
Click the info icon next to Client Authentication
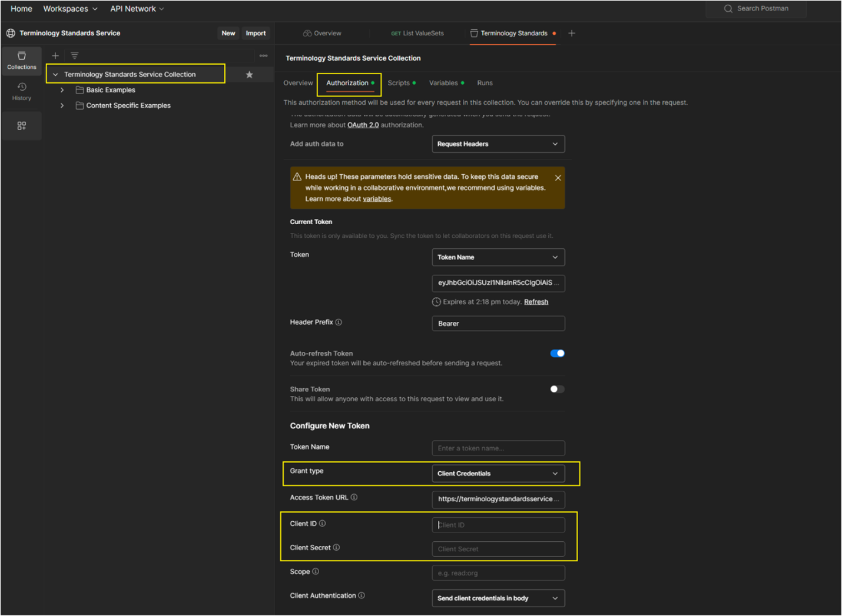click(362, 596)
